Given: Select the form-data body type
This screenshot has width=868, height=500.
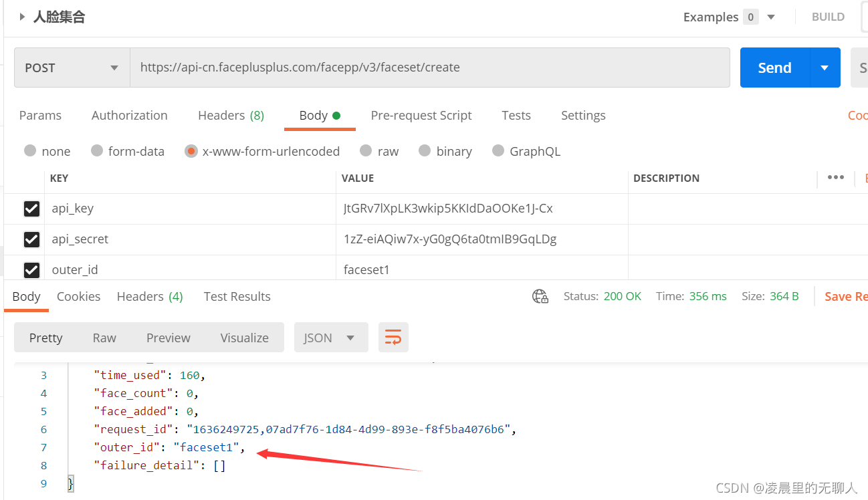Looking at the screenshot, I should (x=97, y=150).
